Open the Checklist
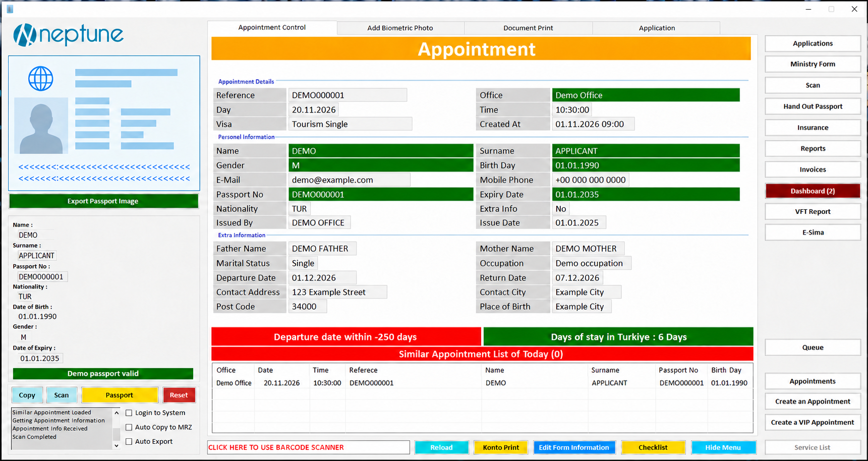This screenshot has width=868, height=461. point(653,447)
